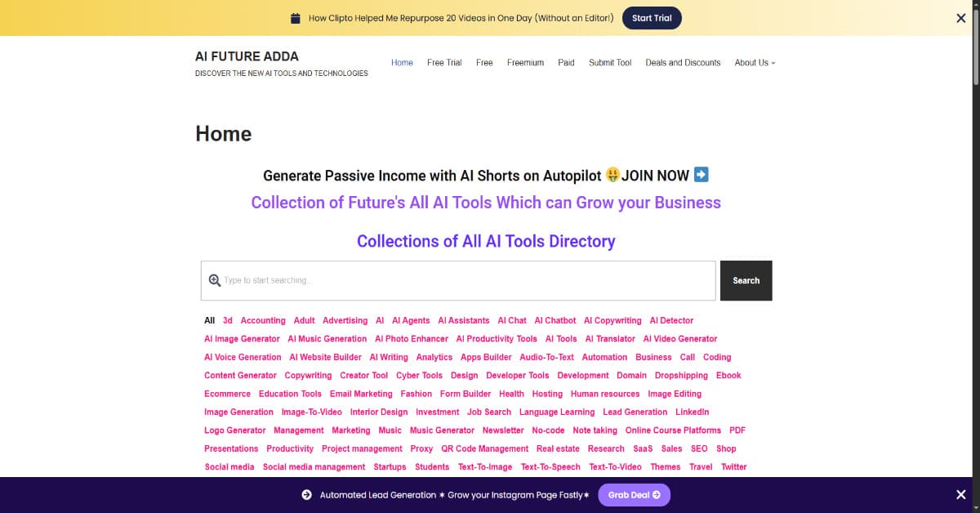Select the All category filter
Viewport: 980px width, 513px height.
(x=209, y=320)
